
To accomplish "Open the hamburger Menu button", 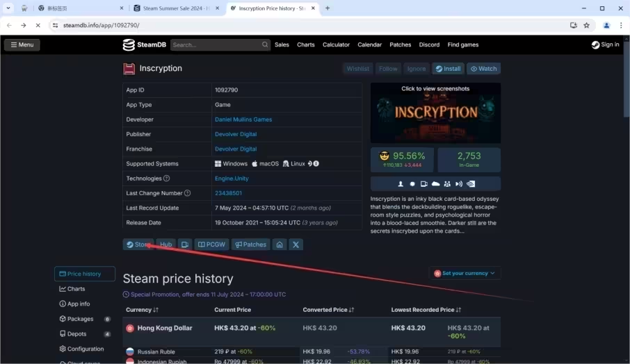I will click(x=22, y=44).
